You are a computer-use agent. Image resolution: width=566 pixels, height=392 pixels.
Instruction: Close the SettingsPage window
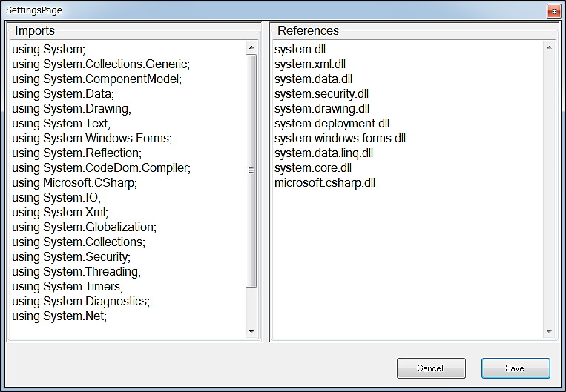553,11
